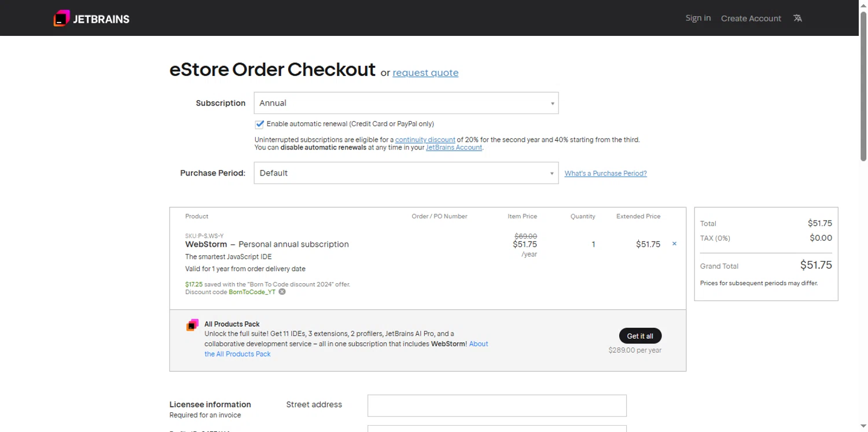The width and height of the screenshot is (868, 432).
Task: Toggle the automatic renewal checkbox
Action: [259, 124]
